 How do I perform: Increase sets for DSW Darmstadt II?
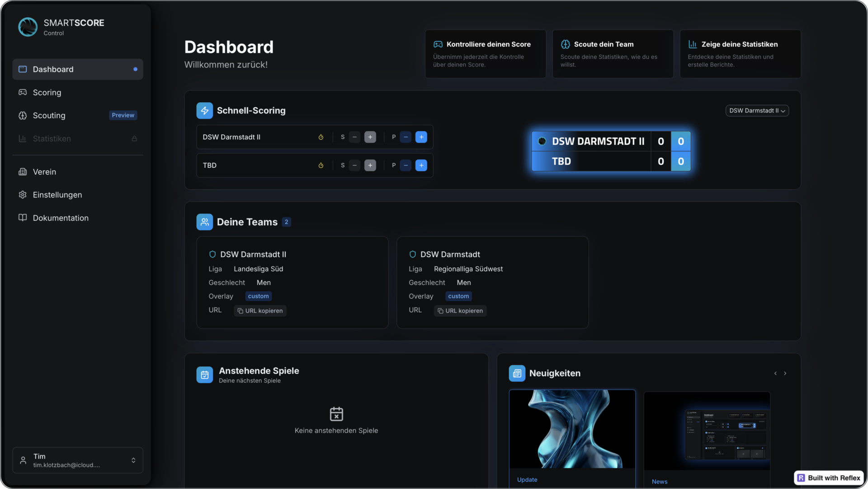pos(370,137)
